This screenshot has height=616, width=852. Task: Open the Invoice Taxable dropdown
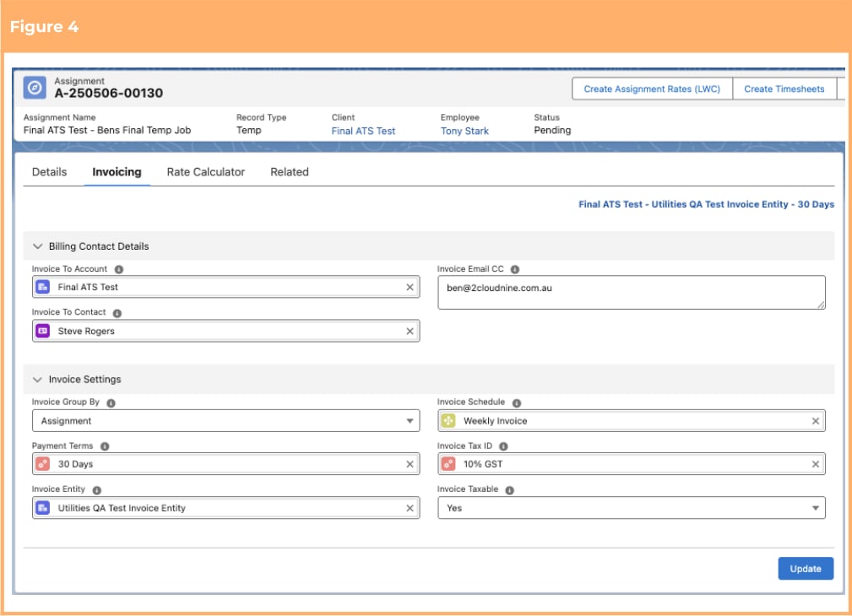coord(632,508)
